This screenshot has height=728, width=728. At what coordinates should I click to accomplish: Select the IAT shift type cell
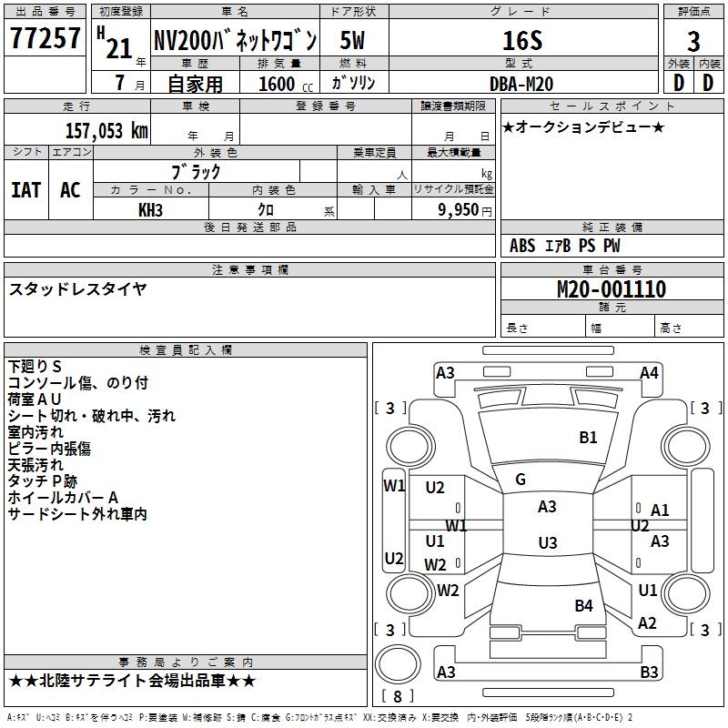(25, 190)
